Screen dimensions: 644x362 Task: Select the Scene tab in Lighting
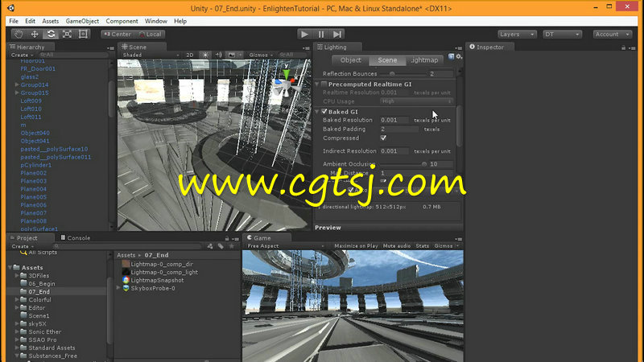(387, 60)
